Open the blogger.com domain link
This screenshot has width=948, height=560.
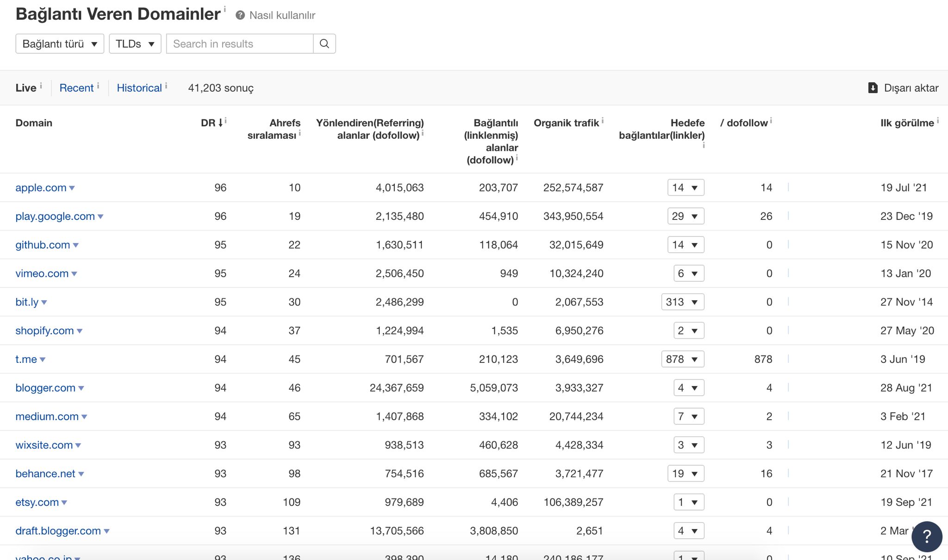click(x=45, y=388)
